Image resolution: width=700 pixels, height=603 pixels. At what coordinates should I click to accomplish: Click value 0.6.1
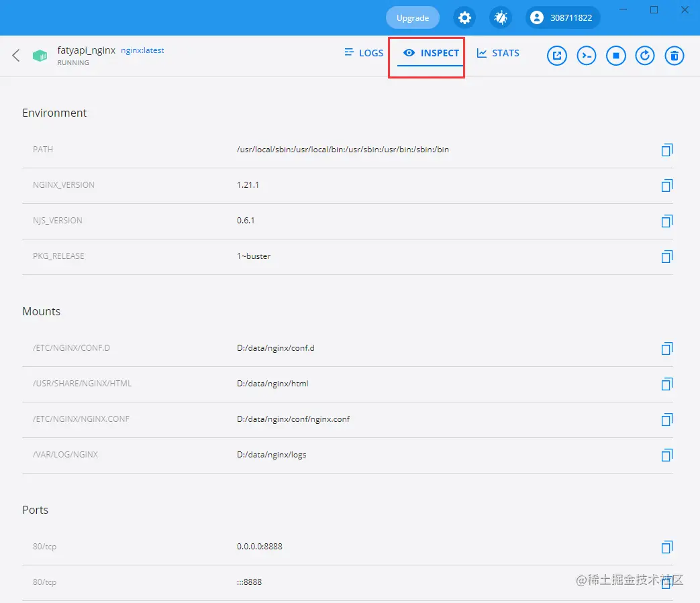(x=246, y=221)
